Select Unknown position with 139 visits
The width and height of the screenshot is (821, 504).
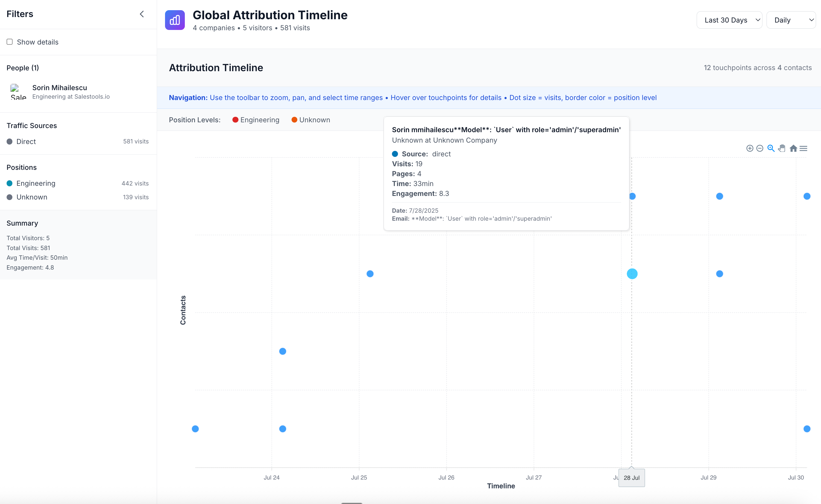32,197
